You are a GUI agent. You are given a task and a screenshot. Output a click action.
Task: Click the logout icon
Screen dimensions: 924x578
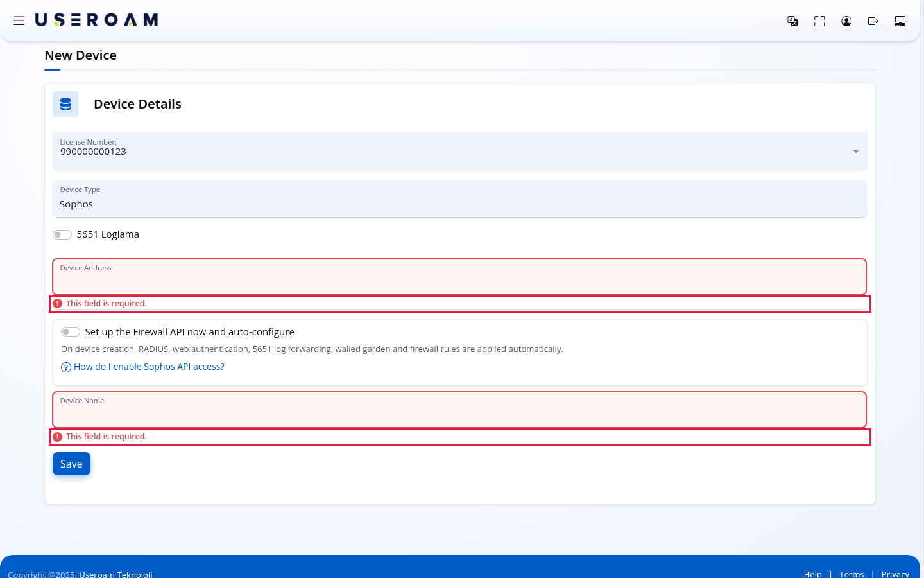click(873, 21)
